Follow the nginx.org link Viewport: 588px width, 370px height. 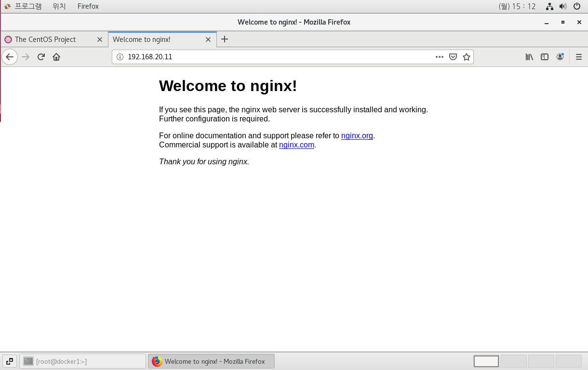click(357, 136)
